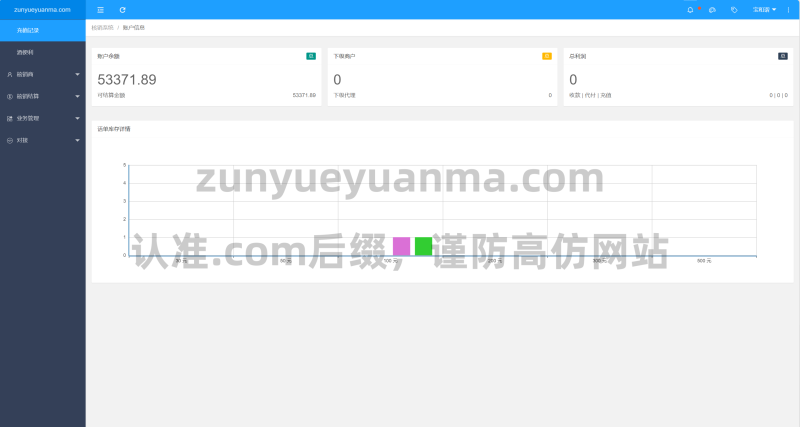The width and height of the screenshot is (800, 427).
Task: Select the highlighted 充值记录 sidebar item
Action: (43, 31)
